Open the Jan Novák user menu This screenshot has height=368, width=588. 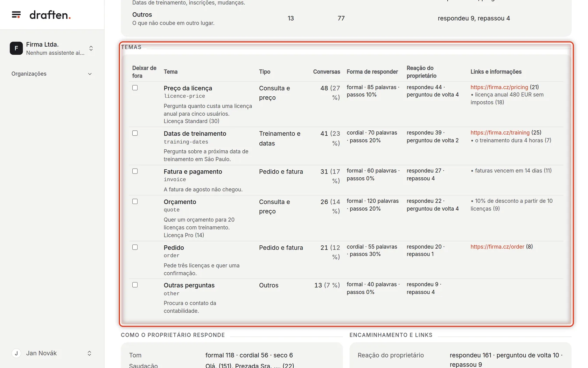coord(52,353)
